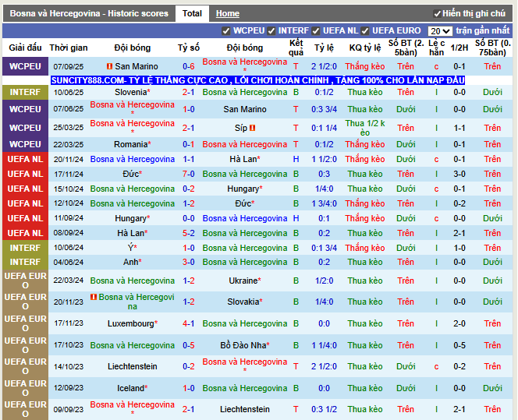The image size is (518, 420).
Task: Click the red card icon beside San Marino
Action: pos(109,66)
